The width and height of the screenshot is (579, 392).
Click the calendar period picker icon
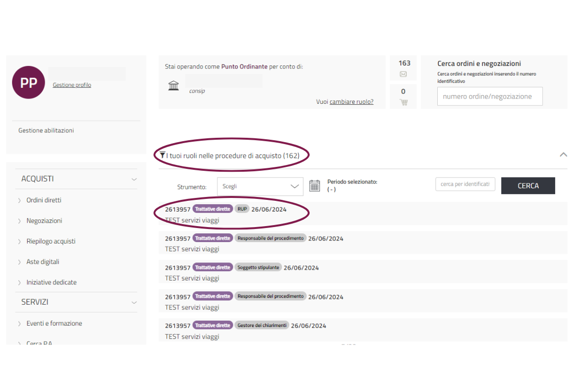(x=314, y=186)
